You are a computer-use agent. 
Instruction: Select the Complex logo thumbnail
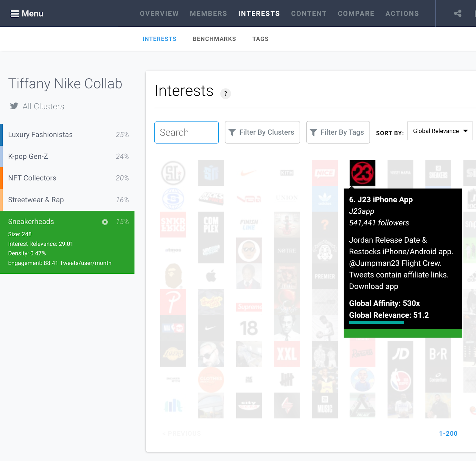coord(211,225)
